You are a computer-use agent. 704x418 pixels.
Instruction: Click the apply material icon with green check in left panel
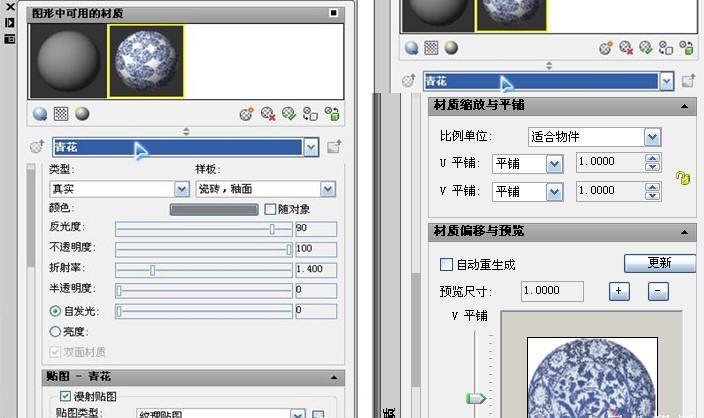click(289, 114)
